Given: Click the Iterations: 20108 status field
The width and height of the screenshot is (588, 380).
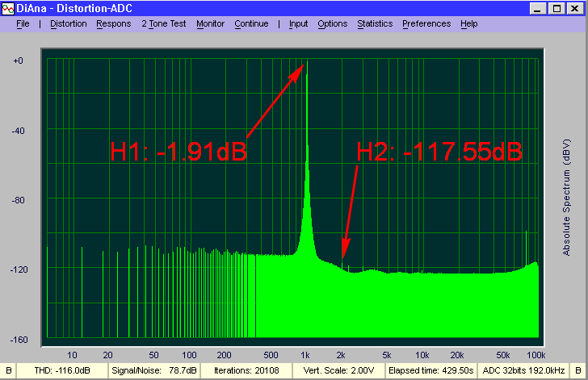Looking at the screenshot, I should pos(246,370).
